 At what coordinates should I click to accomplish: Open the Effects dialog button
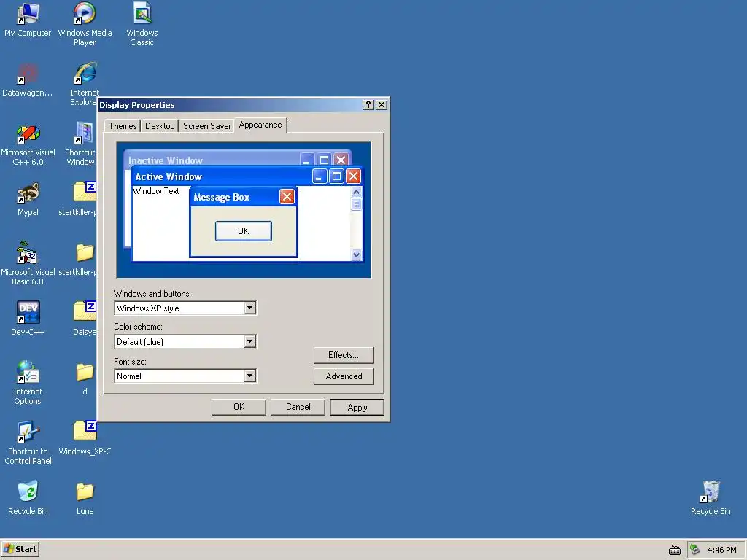pyautogui.click(x=344, y=355)
